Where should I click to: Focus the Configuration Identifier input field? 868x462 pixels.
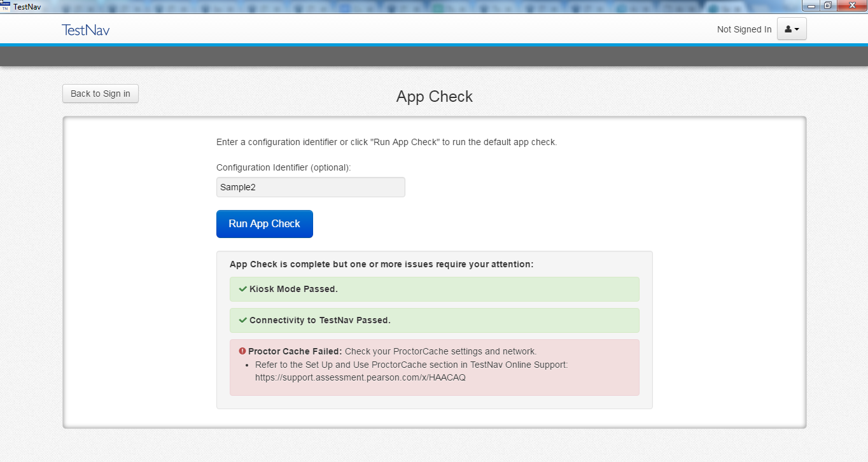tap(311, 187)
